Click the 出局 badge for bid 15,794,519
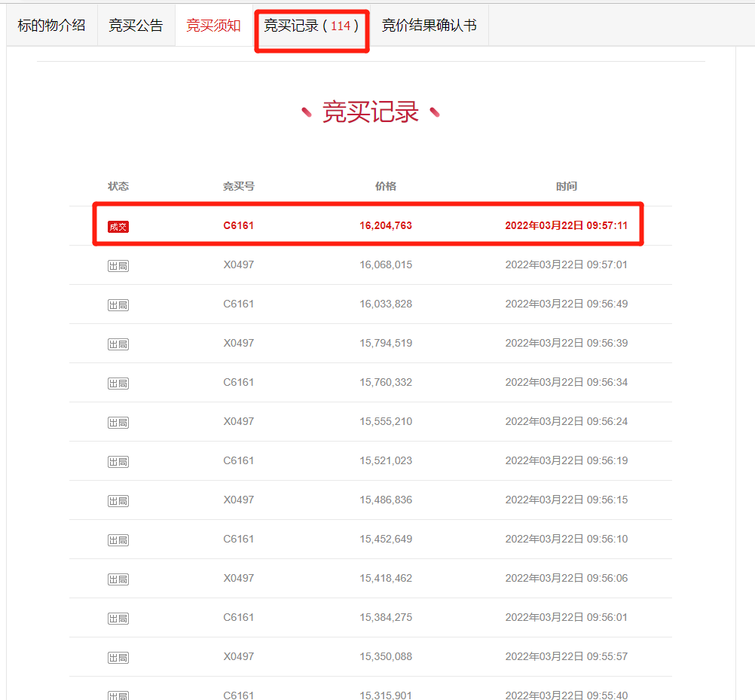Screen dimensions: 755x700 pos(118,344)
